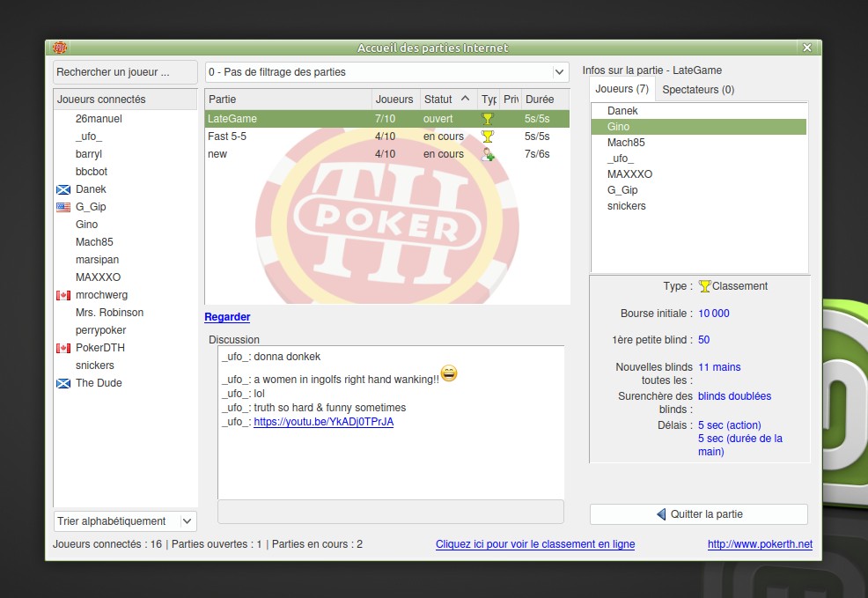Select snickers in the game players list

[699, 206]
